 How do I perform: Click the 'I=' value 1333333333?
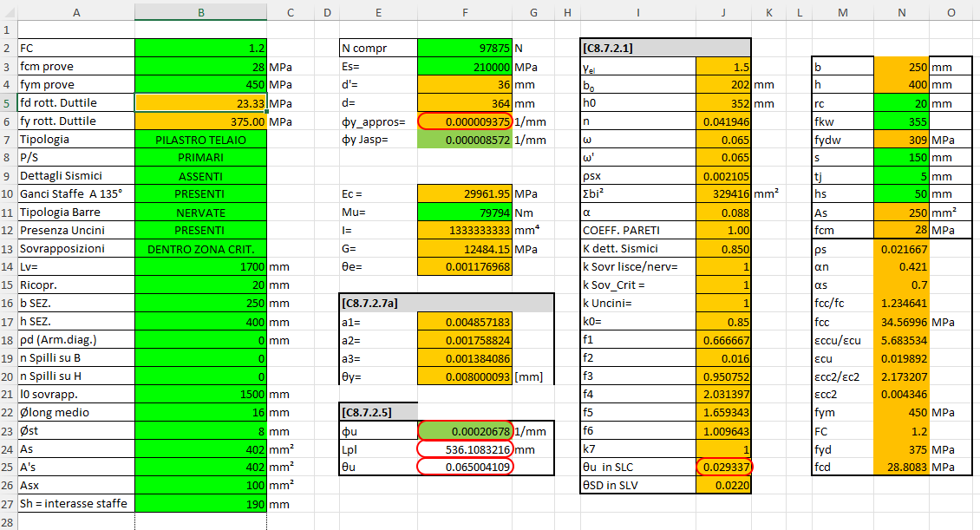click(464, 231)
